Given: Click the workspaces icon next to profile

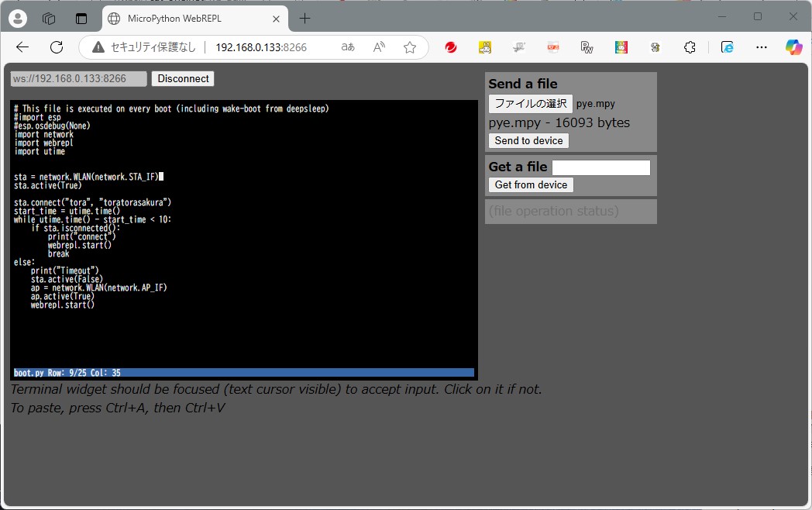Looking at the screenshot, I should coord(49,18).
